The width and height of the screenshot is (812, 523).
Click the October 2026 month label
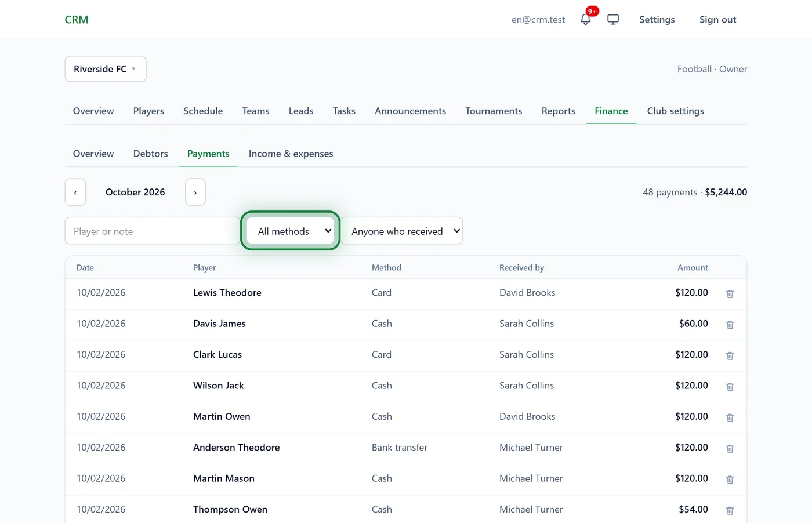click(x=135, y=192)
